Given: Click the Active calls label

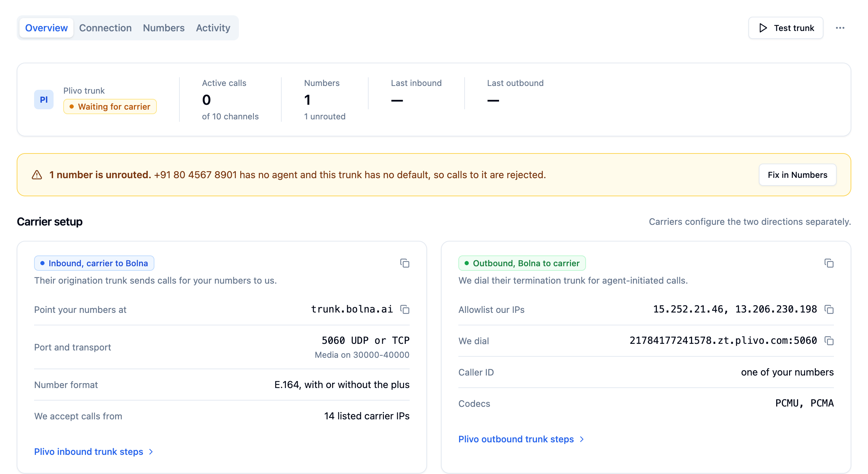Looking at the screenshot, I should tap(224, 83).
